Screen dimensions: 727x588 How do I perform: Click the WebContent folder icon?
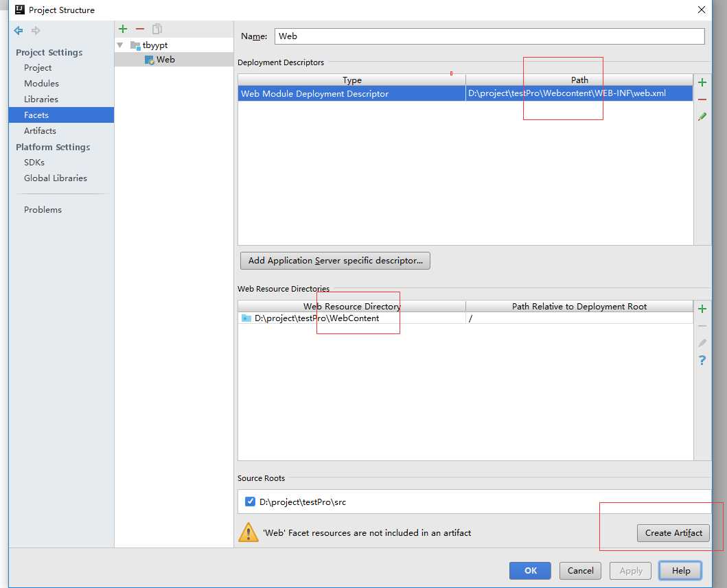246,318
